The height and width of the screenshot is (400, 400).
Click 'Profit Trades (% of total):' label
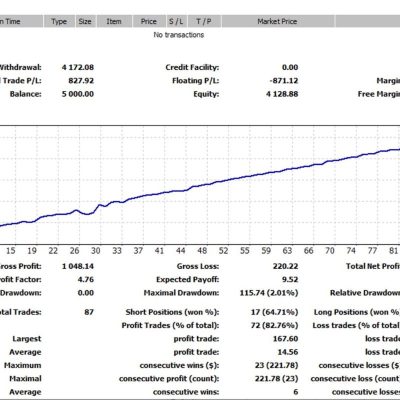(x=170, y=326)
